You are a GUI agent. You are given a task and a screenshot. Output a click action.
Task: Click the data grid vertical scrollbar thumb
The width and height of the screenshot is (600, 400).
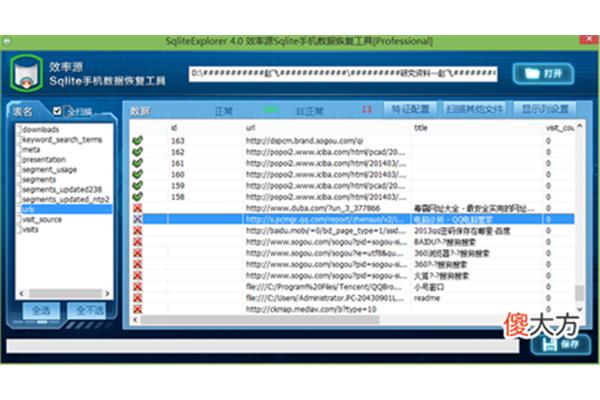[x=579, y=292]
